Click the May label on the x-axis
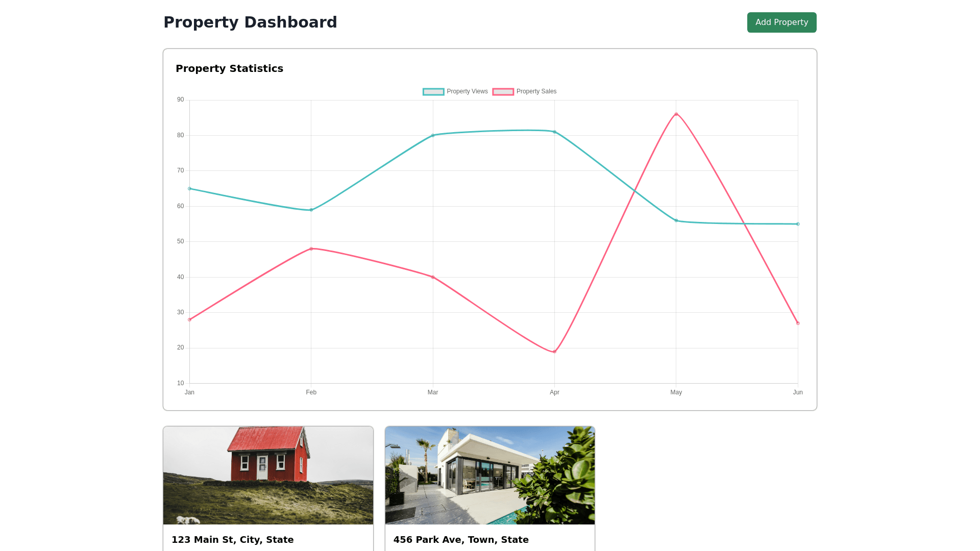This screenshot has width=980, height=551. point(676,392)
